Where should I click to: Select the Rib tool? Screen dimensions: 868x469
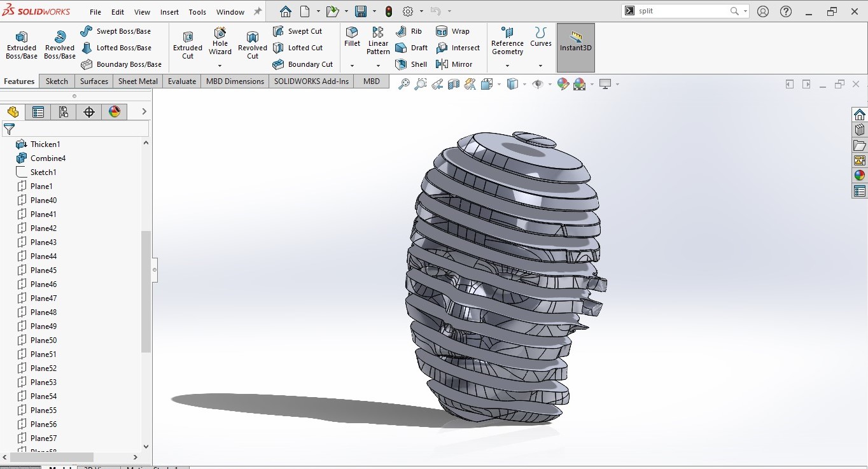409,31
